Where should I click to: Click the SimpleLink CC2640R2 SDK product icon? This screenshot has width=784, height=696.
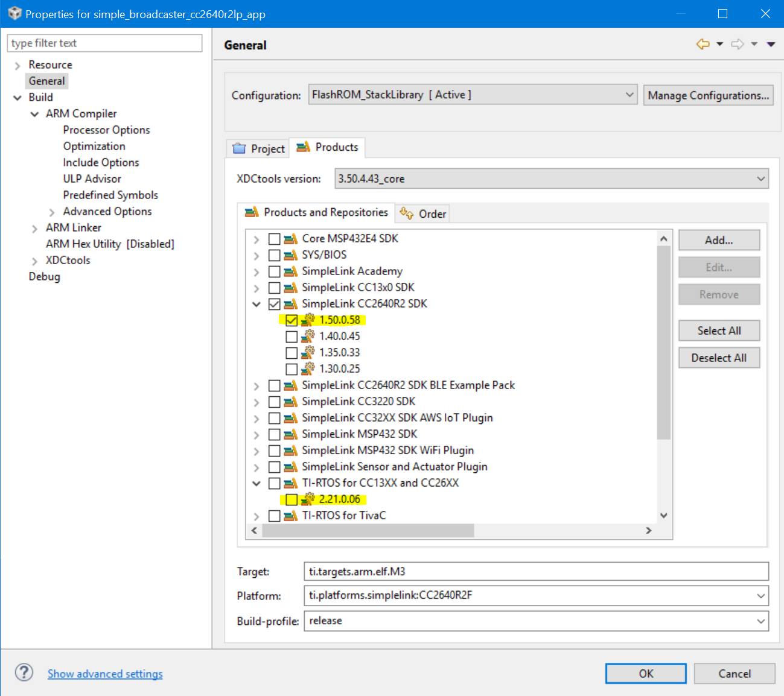pyautogui.click(x=291, y=304)
